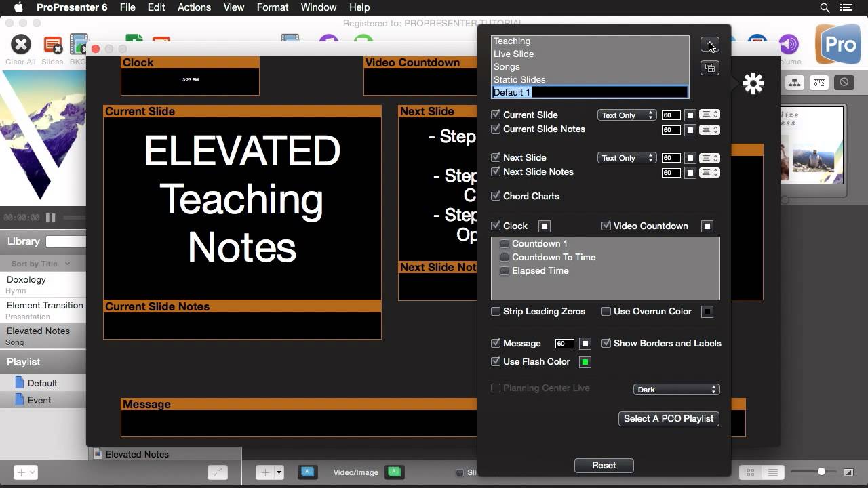Uncheck the Next Slide checkbox
This screenshot has width=868, height=488.
click(496, 157)
